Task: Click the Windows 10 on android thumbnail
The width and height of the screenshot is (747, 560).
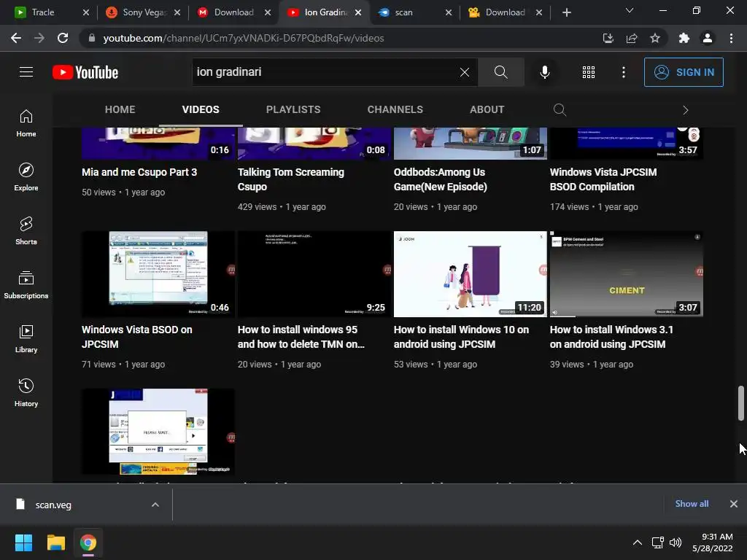Action: point(471,274)
